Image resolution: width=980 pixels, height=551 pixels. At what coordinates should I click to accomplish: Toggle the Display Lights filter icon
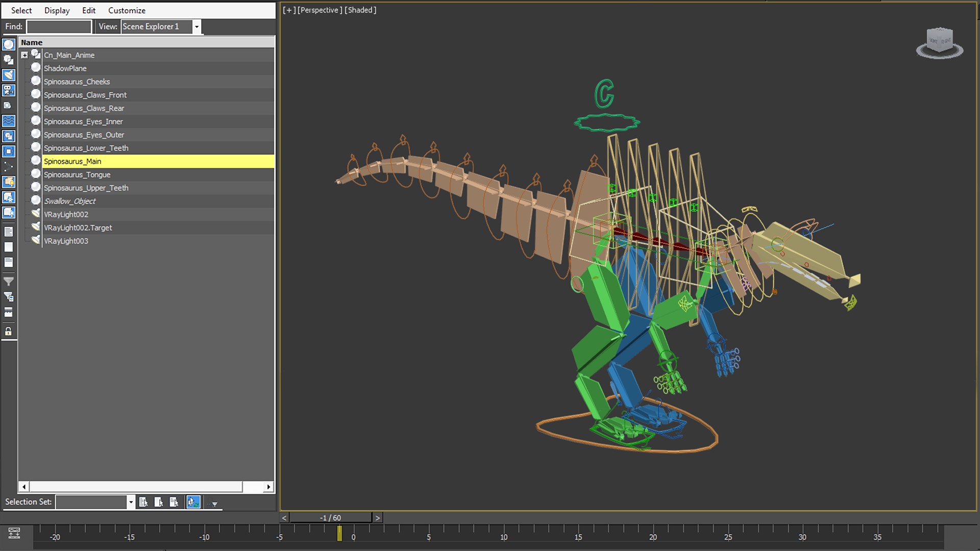(x=9, y=75)
